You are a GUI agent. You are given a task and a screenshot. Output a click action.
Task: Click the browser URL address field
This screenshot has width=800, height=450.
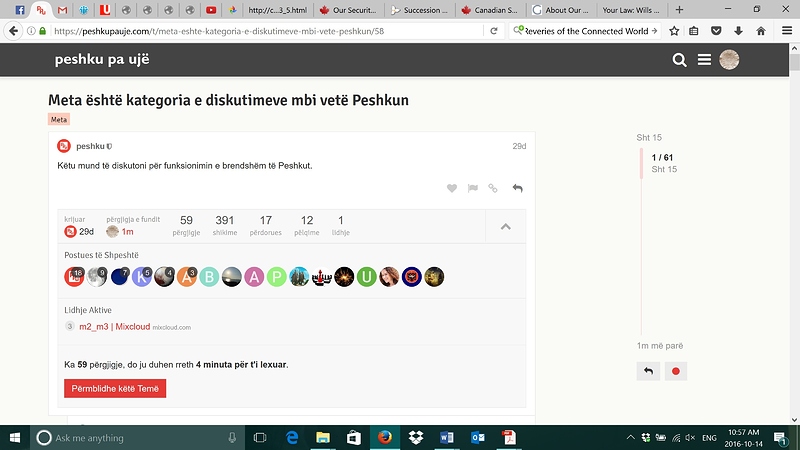(270, 31)
